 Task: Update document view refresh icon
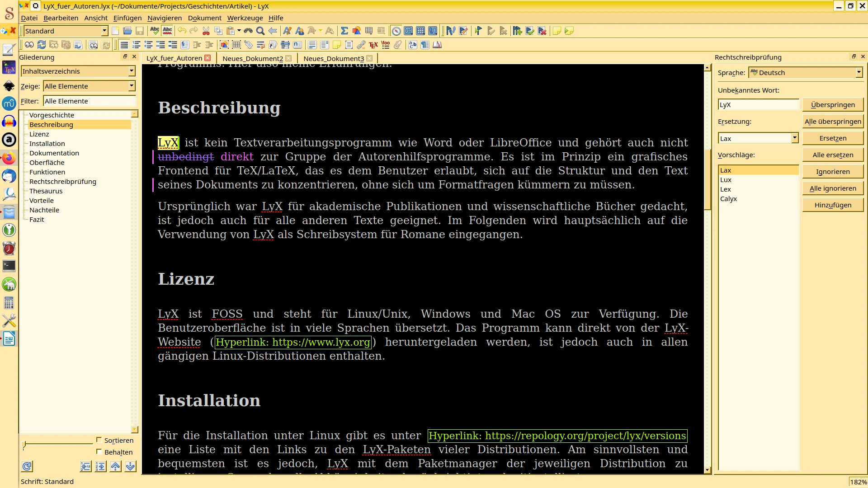42,45
